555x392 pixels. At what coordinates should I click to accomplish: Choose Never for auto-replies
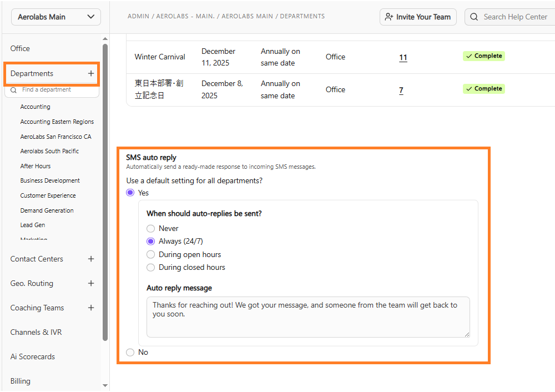tap(151, 229)
